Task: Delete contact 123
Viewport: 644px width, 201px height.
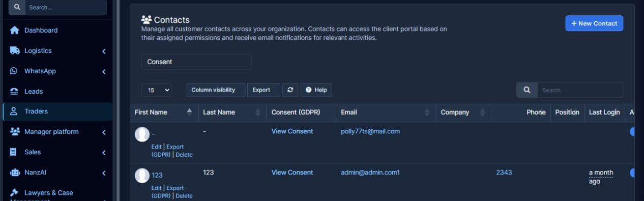Action: point(184,195)
